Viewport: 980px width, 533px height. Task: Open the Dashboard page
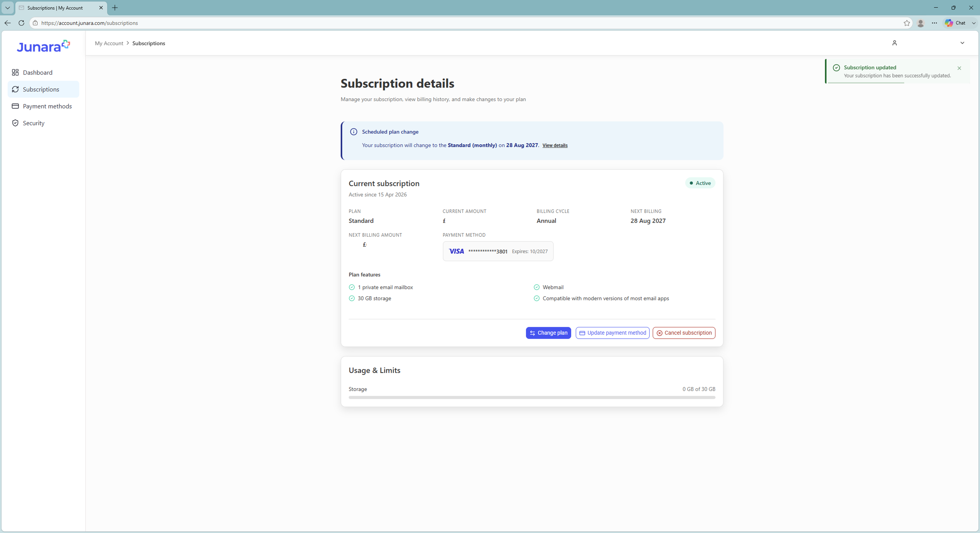click(x=43, y=72)
